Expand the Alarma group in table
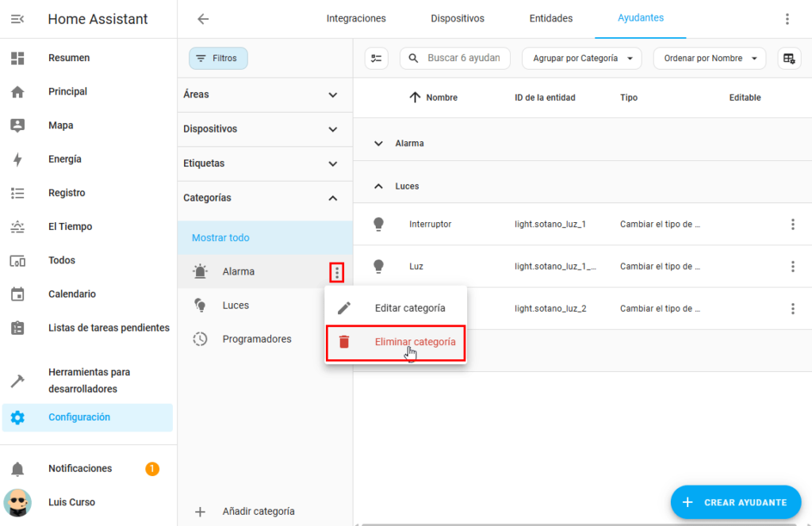The height and width of the screenshot is (526, 812). point(378,144)
